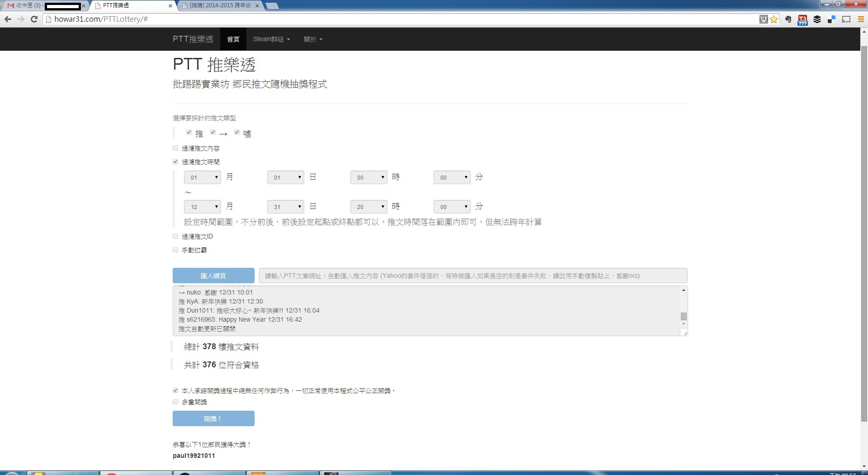Click the Google Cast extension icon
The height and width of the screenshot is (475, 868).
846,19
